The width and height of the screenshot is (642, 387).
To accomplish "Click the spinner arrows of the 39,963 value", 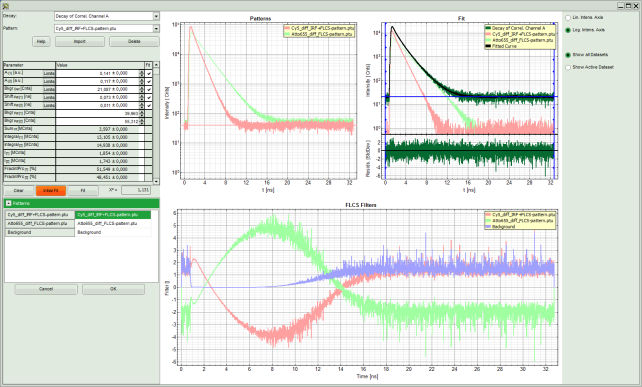I will click(142, 113).
